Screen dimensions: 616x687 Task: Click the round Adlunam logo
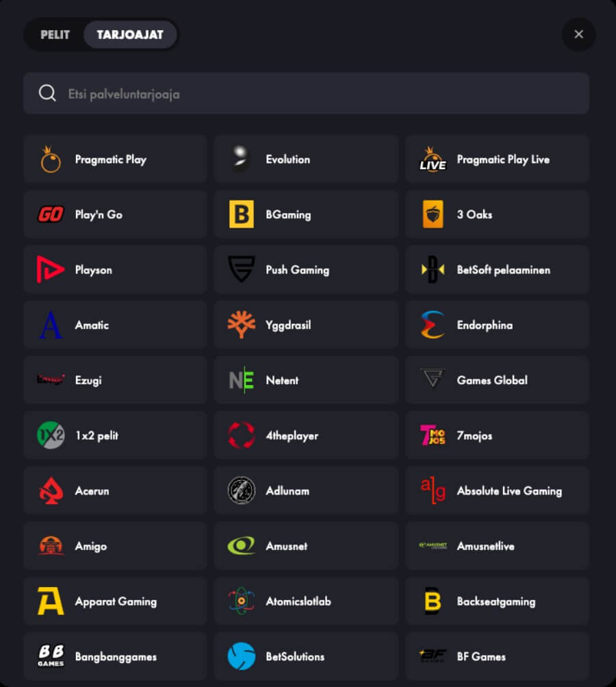click(242, 490)
